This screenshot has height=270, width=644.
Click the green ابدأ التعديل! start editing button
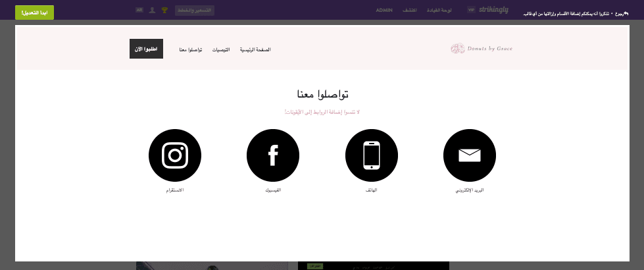(34, 13)
